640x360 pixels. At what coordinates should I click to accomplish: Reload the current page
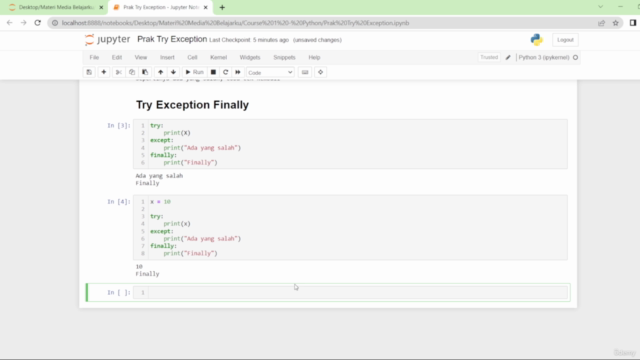(x=38, y=23)
